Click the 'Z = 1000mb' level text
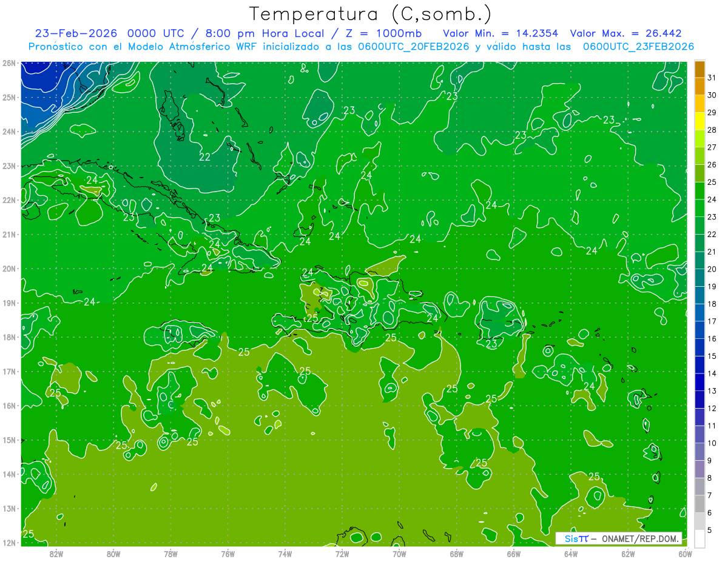728x562 pixels. (383, 33)
